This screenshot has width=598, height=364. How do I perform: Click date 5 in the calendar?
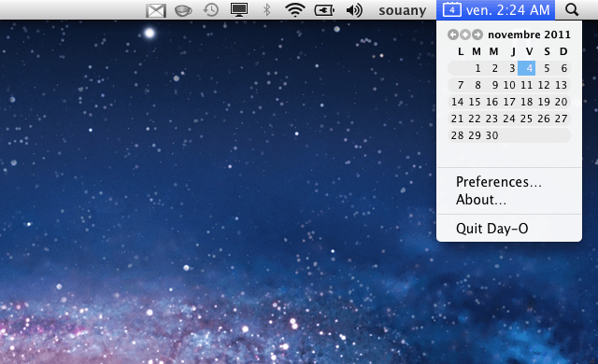click(547, 68)
